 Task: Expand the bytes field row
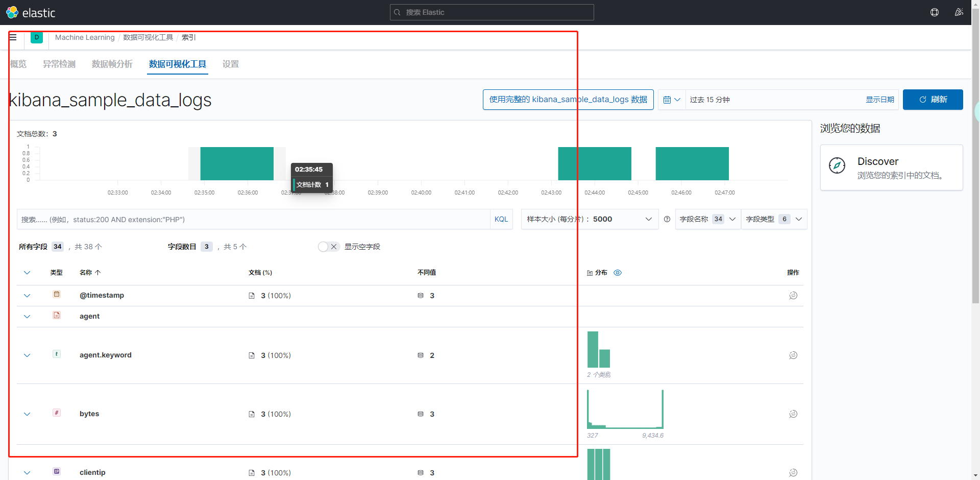[x=27, y=414]
